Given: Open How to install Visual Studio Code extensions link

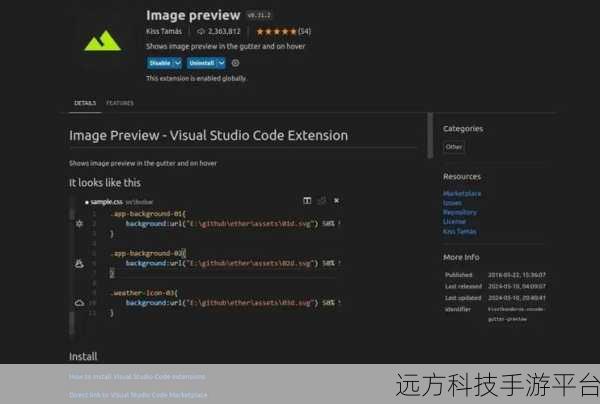Looking at the screenshot, I should pyautogui.click(x=137, y=377).
